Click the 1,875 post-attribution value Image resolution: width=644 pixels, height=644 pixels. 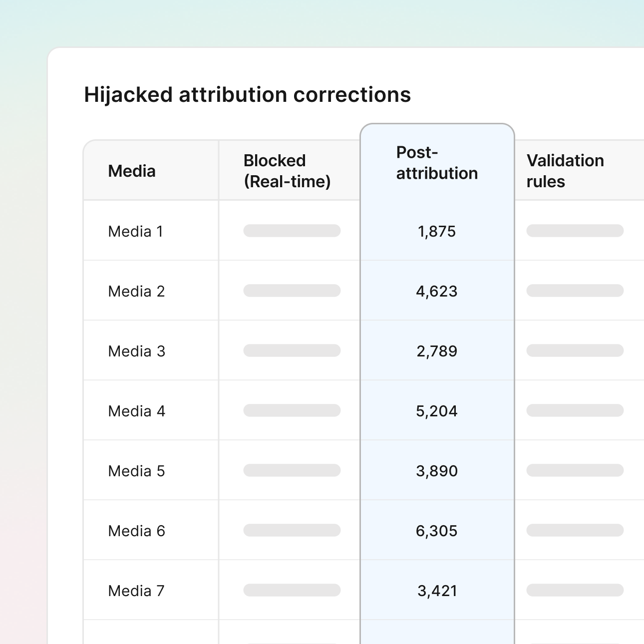point(437,231)
